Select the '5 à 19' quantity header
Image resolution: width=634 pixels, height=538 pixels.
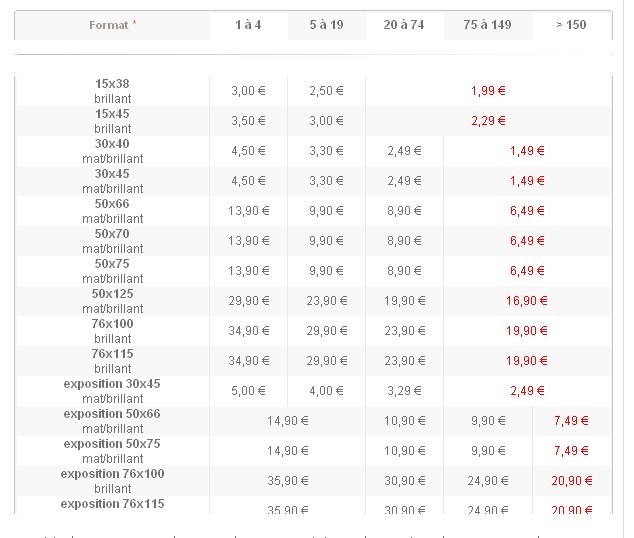click(326, 25)
